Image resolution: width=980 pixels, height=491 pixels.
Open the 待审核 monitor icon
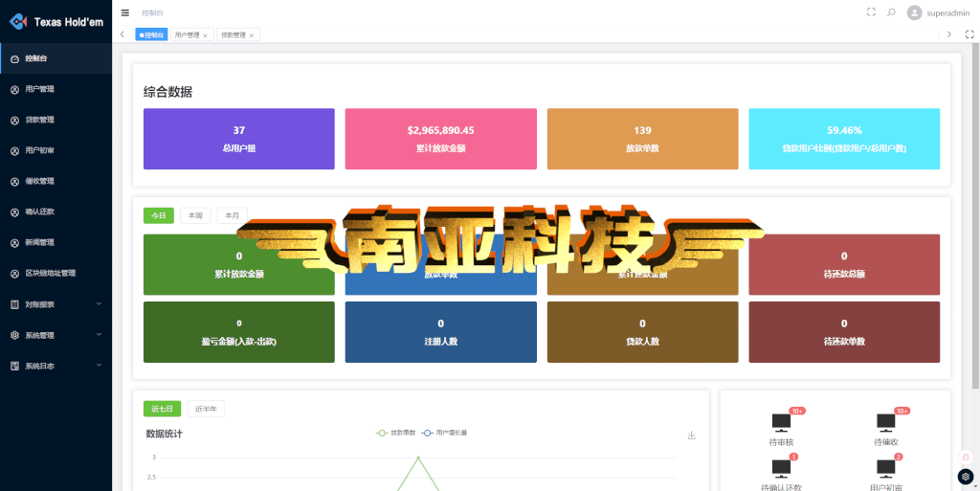781,422
